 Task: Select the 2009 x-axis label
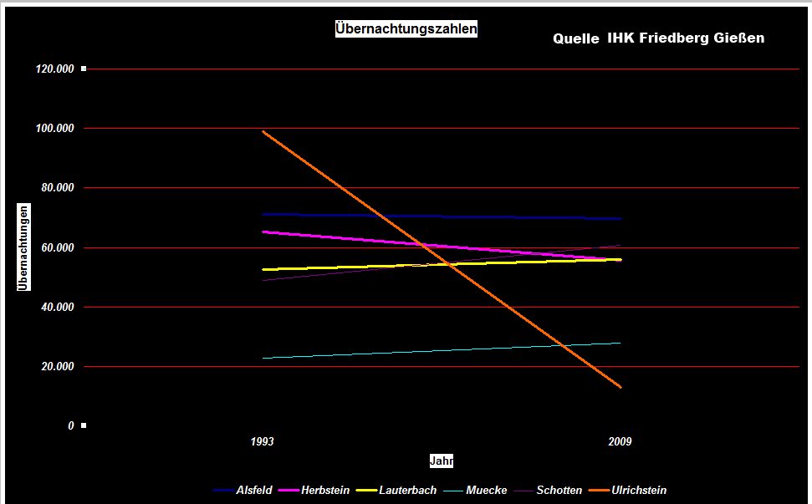tap(620, 441)
